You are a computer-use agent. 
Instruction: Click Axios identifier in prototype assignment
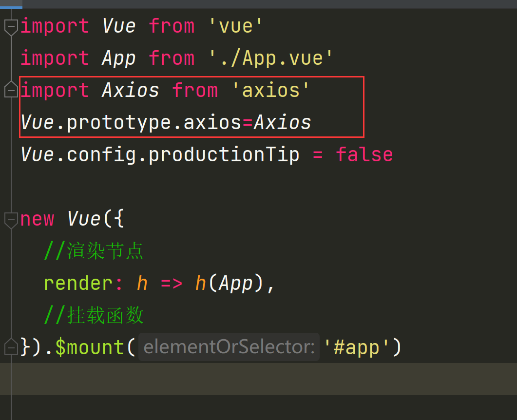click(282, 123)
